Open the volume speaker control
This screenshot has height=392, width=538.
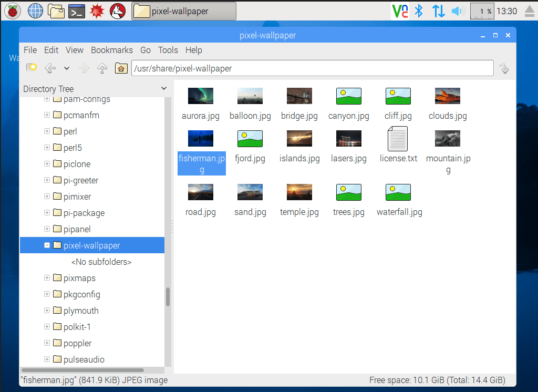457,11
